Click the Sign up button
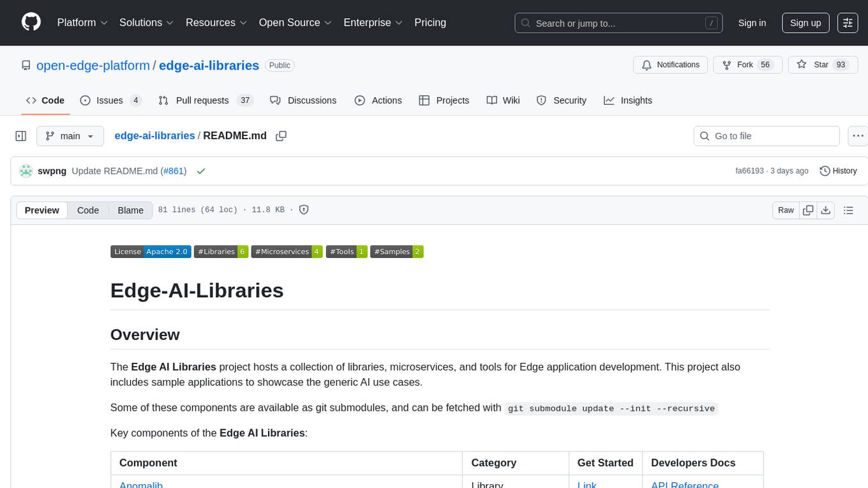 [x=805, y=22]
